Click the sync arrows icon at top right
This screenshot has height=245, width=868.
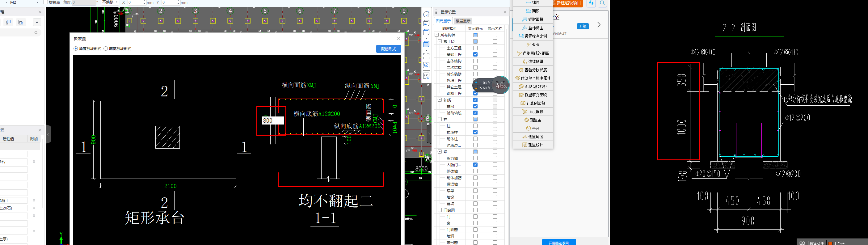click(591, 3)
